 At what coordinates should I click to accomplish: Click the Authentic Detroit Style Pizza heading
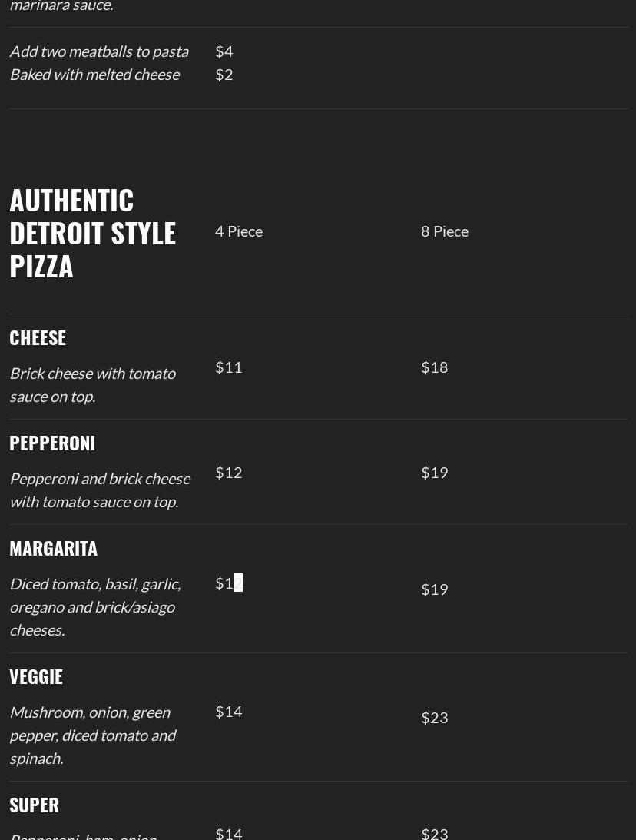(93, 233)
